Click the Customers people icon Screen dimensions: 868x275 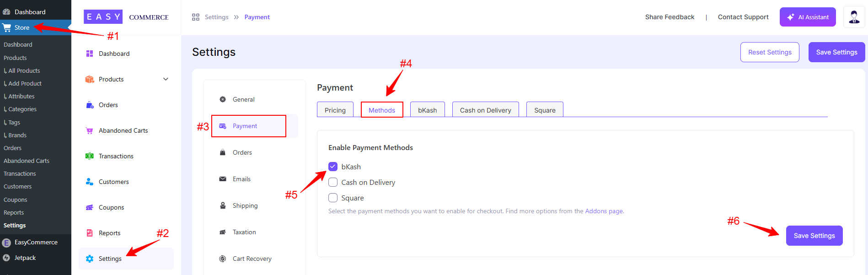click(90, 182)
